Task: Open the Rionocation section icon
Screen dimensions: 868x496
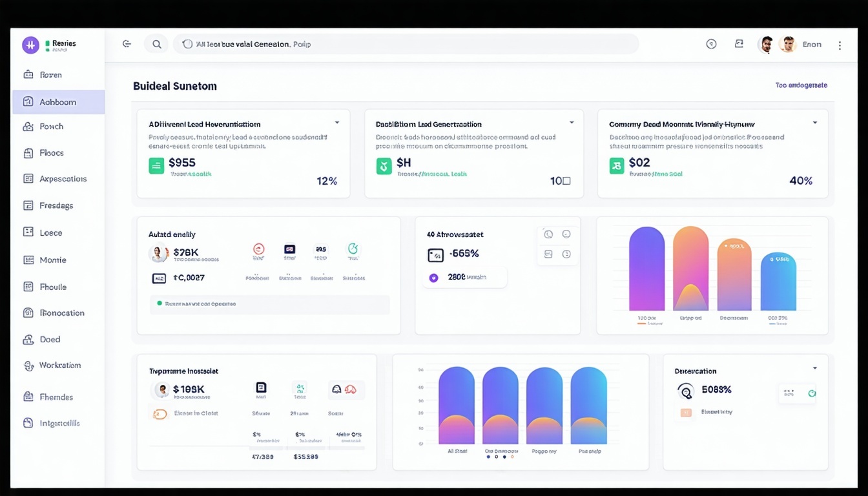Action: click(28, 313)
